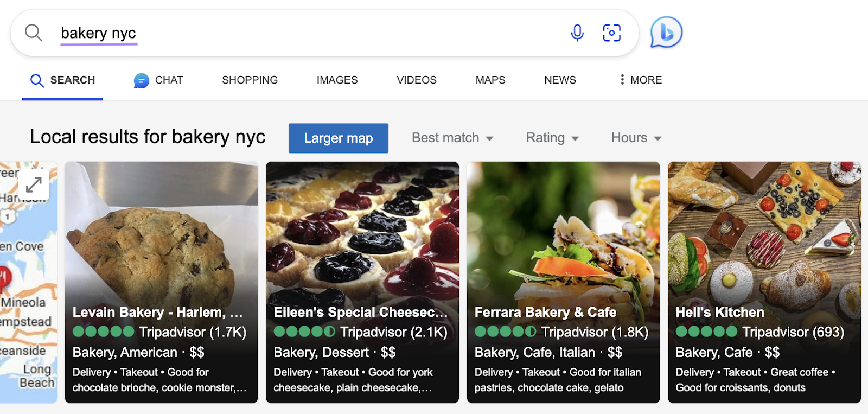The width and height of the screenshot is (868, 414).
Task: Expand the map using the arrows icon
Action: (34, 184)
